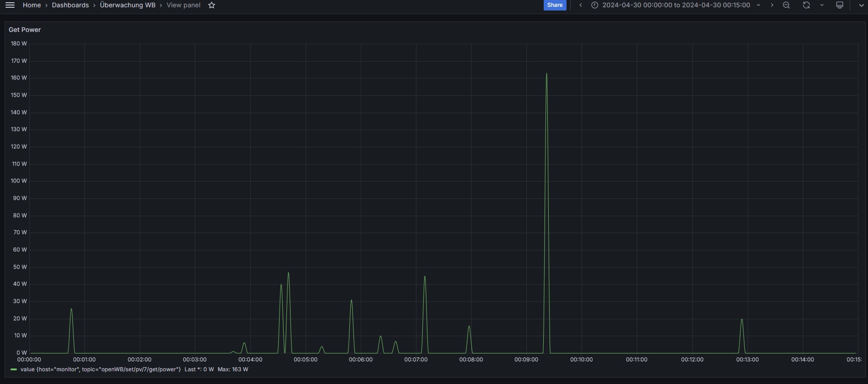Viewport: 868px width, 384px height.
Task: Open the hamburger navigation menu
Action: tap(10, 5)
